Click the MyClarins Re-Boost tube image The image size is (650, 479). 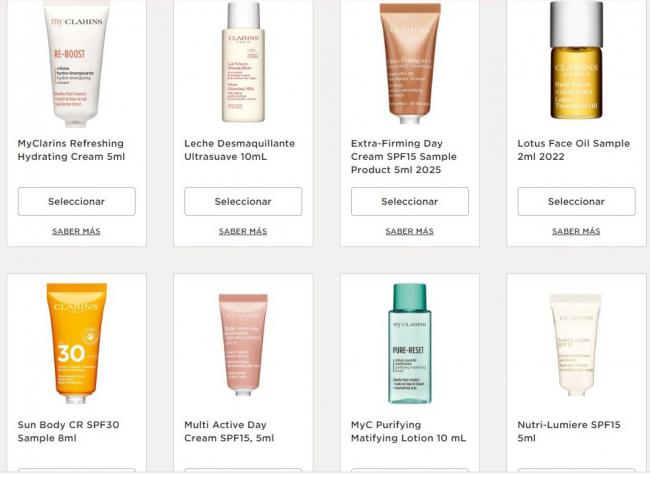pyautogui.click(x=77, y=63)
